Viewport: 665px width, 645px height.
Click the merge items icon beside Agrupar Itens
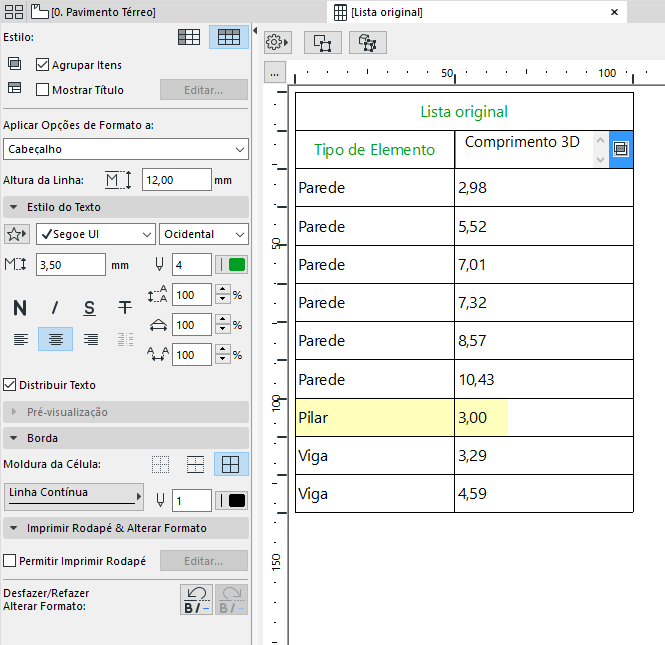pos(14,64)
